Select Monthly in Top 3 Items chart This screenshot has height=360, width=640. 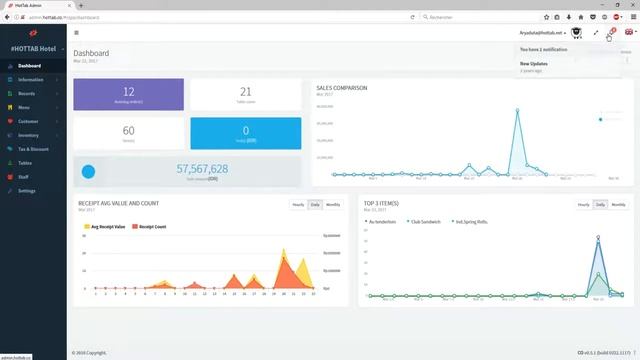click(618, 204)
